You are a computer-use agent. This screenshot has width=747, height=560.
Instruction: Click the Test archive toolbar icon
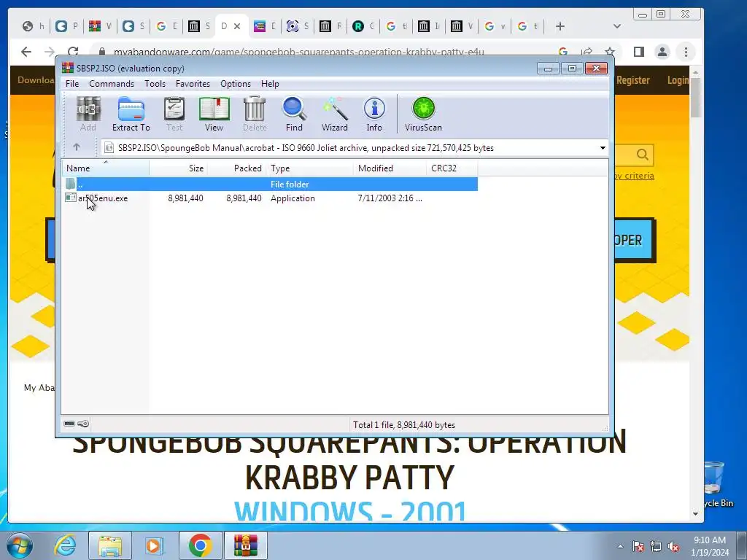click(x=174, y=114)
